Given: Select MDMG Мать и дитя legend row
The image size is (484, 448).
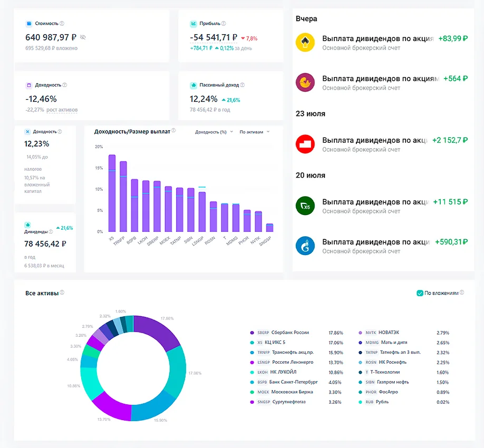Looking at the screenshot, I should [404, 343].
